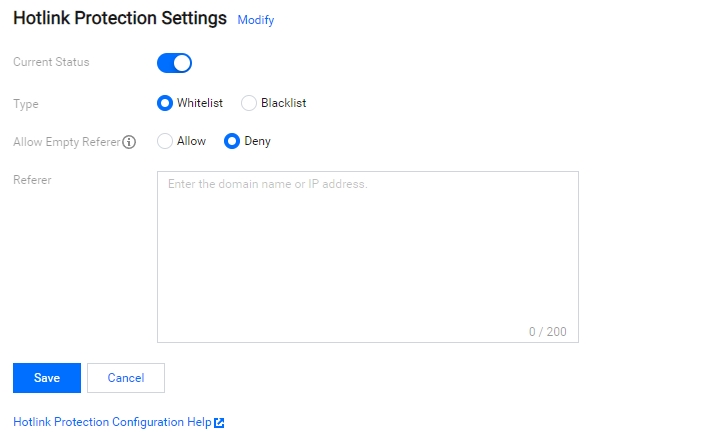Click the Allow Empty Referer info icon
This screenshot has height=437, width=713.
pos(129,142)
